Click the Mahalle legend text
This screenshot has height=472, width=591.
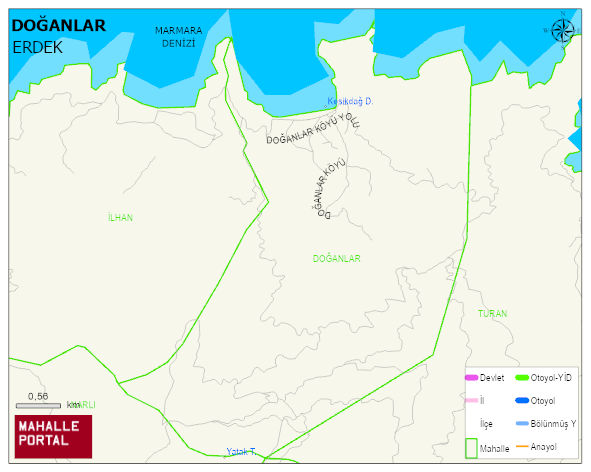[495, 449]
